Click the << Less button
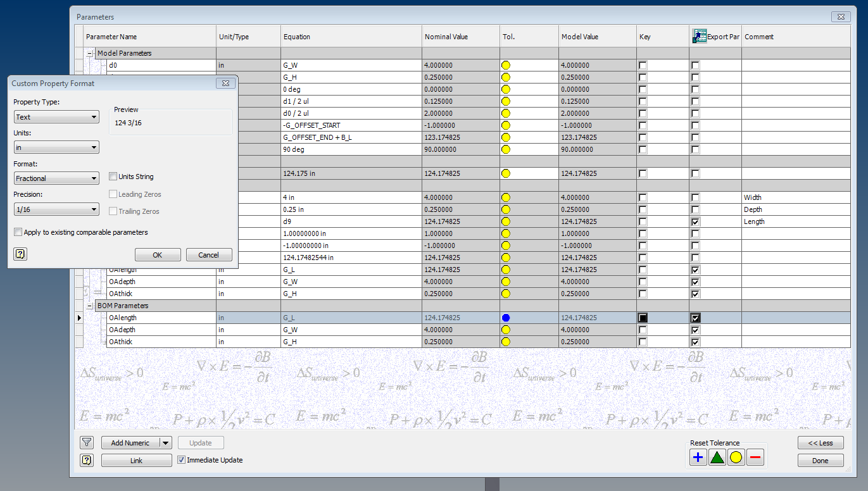The image size is (868, 491). click(821, 443)
